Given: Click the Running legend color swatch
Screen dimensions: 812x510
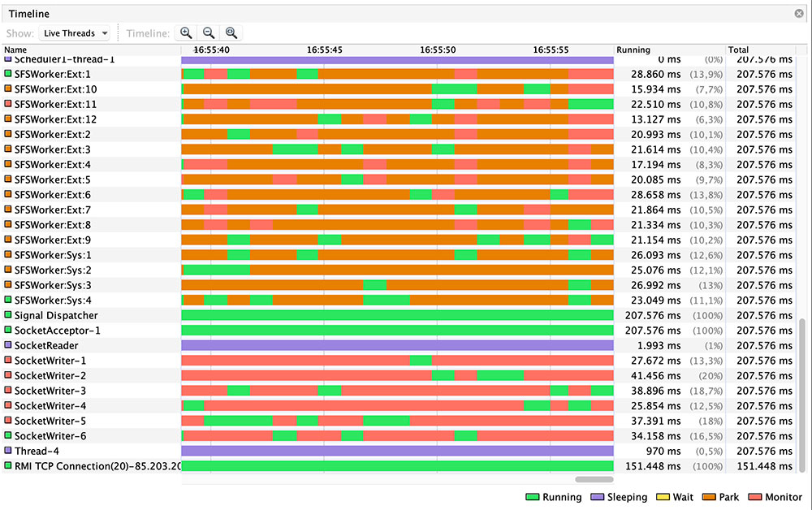Looking at the screenshot, I should 533,497.
